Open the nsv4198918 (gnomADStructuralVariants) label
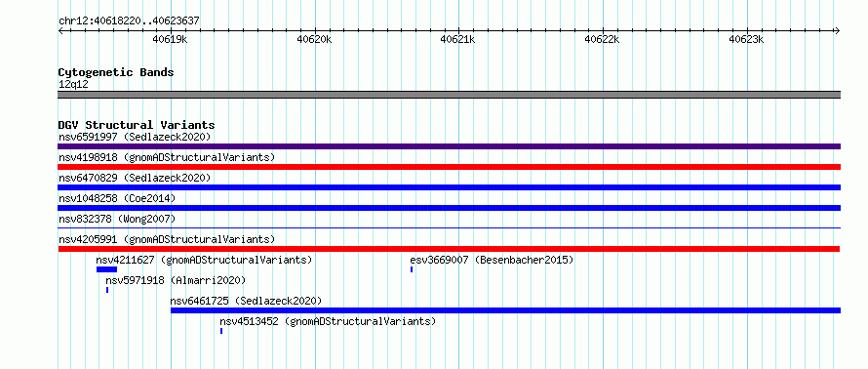Viewport: 868px width, 369px height. click(167, 157)
